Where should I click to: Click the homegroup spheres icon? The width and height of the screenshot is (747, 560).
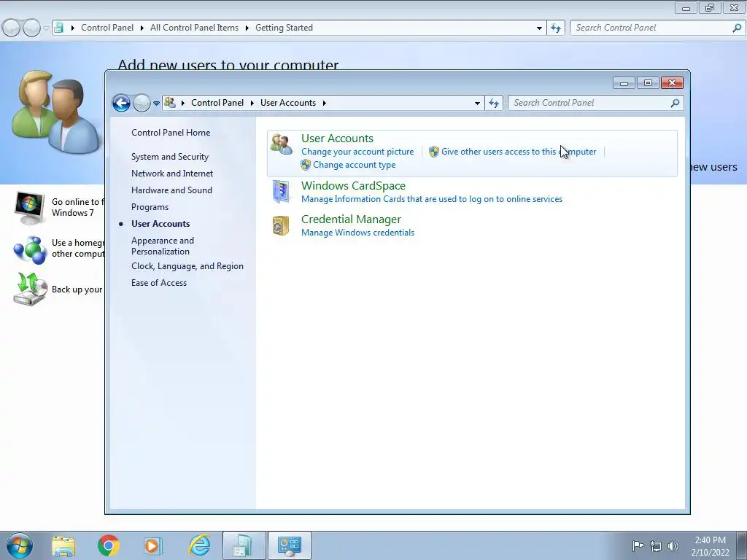[29, 249]
